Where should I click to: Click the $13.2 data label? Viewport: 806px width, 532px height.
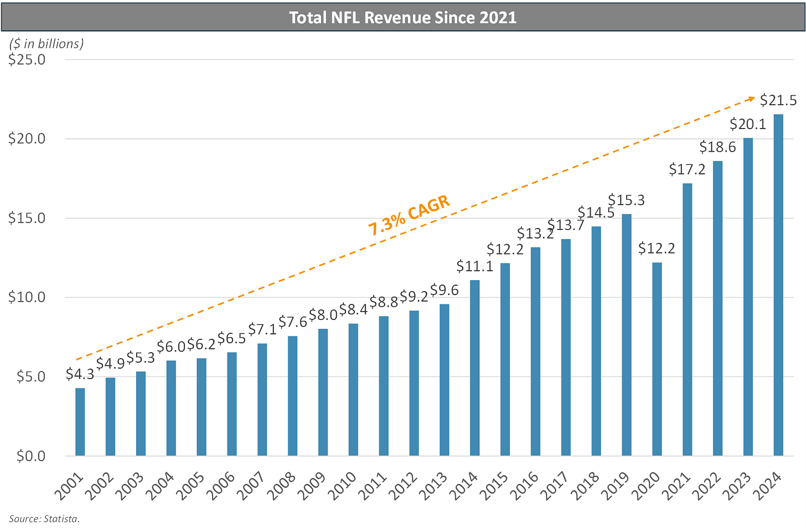point(536,233)
